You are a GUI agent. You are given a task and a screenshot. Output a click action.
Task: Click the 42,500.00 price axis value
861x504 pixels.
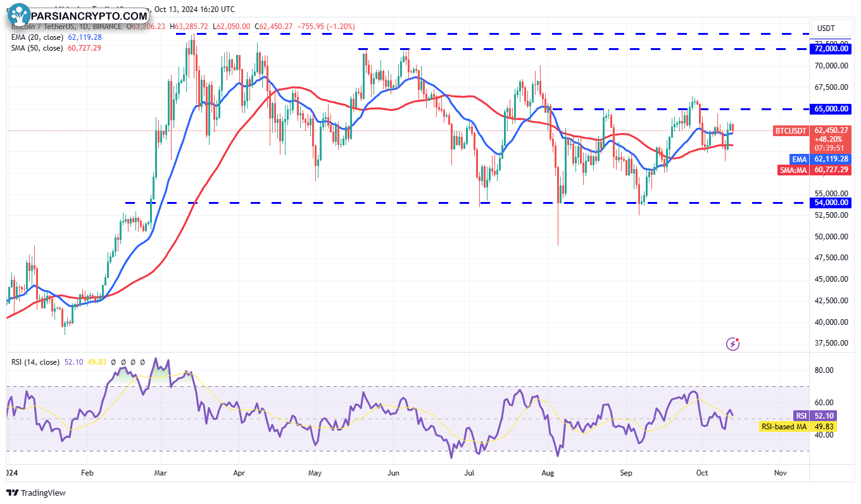tap(831, 301)
